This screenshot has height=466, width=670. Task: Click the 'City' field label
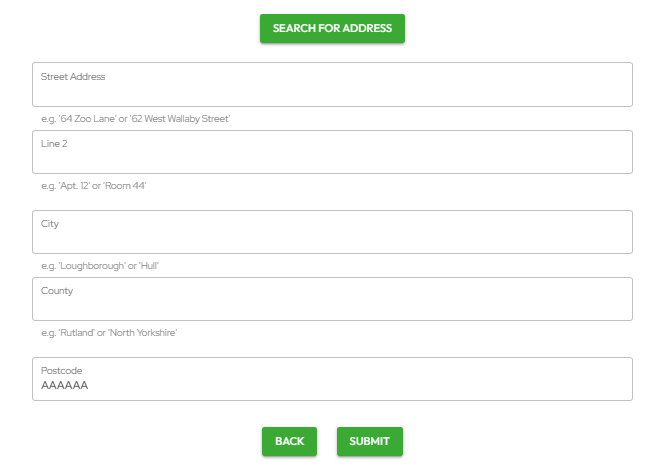tap(50, 224)
